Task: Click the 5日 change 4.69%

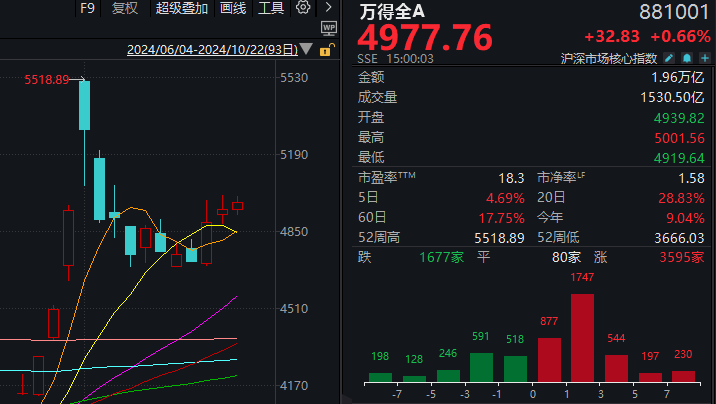Action: point(505,198)
